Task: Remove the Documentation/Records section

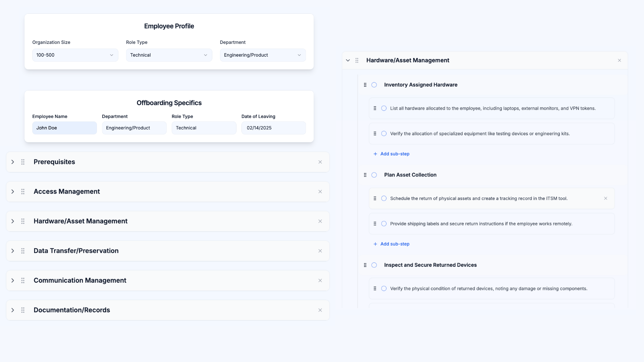Action: coord(320,310)
